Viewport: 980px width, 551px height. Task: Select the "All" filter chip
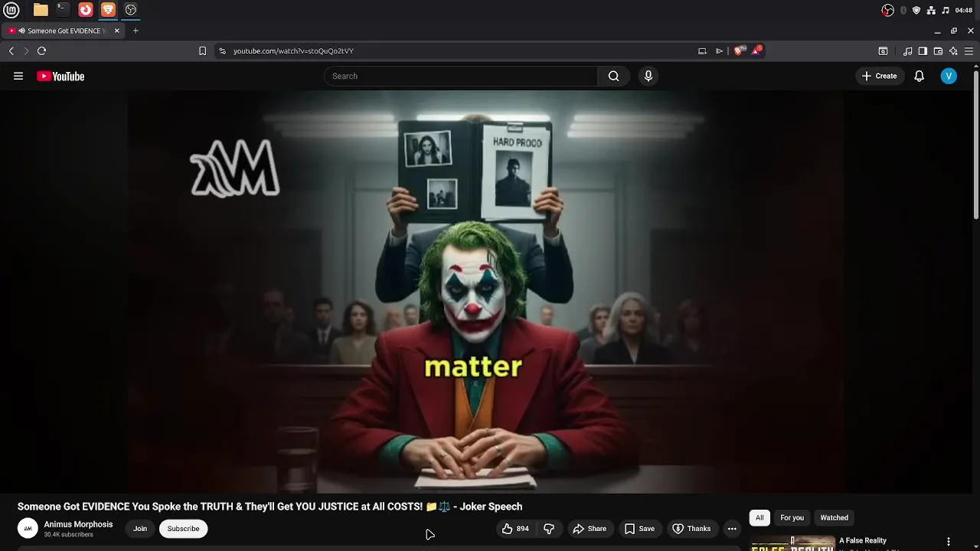pyautogui.click(x=759, y=518)
